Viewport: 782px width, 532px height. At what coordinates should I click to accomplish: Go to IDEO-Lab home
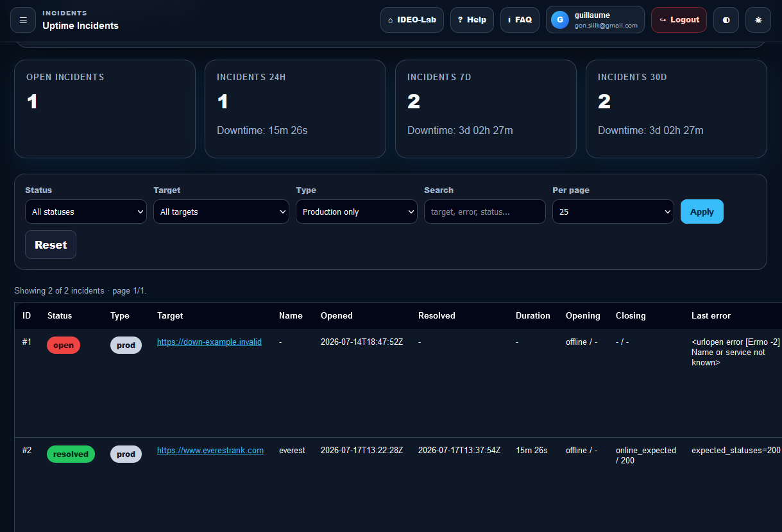click(x=412, y=20)
